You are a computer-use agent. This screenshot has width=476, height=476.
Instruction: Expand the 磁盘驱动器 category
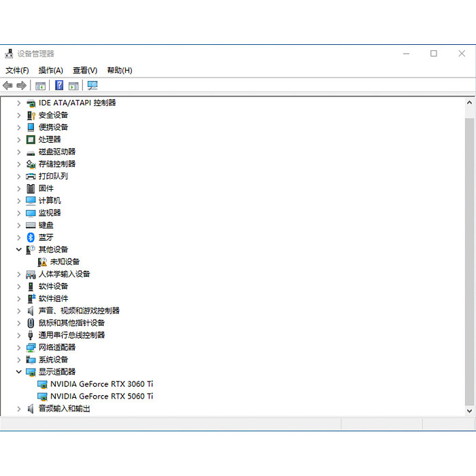pos(19,152)
